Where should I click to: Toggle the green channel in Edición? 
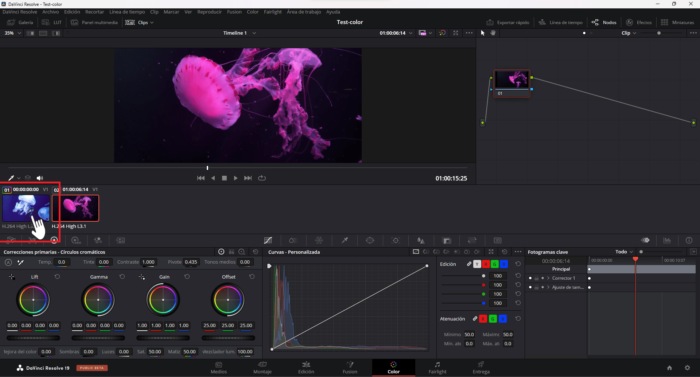tap(495, 264)
